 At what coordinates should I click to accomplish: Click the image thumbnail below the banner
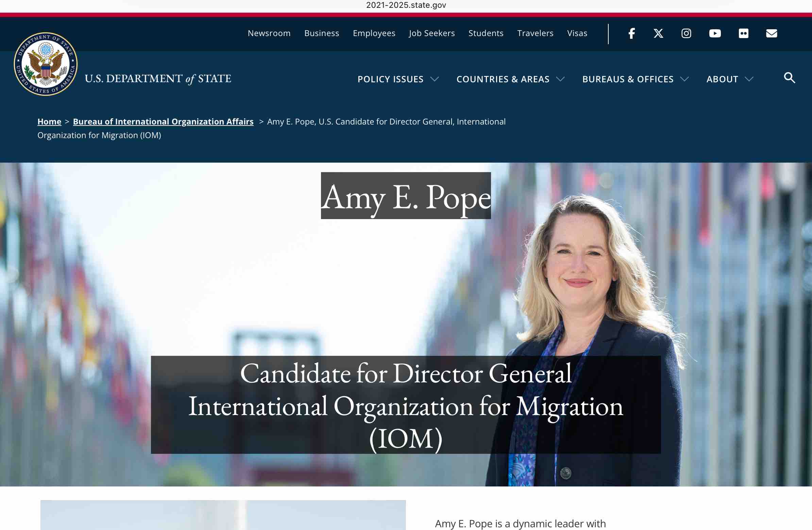pyautogui.click(x=223, y=515)
